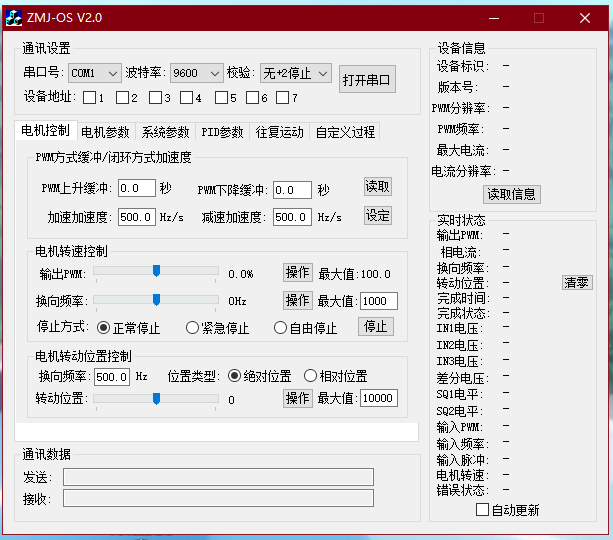Click the 停止 motor button

(x=376, y=327)
